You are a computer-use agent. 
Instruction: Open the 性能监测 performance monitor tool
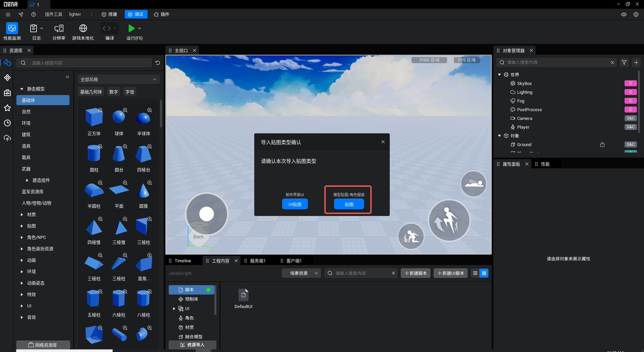[x=12, y=32]
